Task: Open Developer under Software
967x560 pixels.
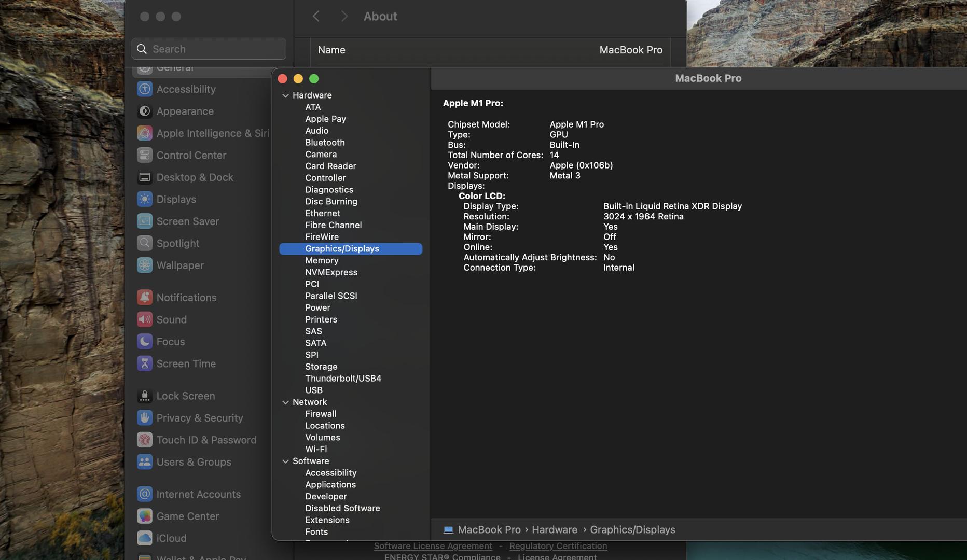Action: (326, 497)
